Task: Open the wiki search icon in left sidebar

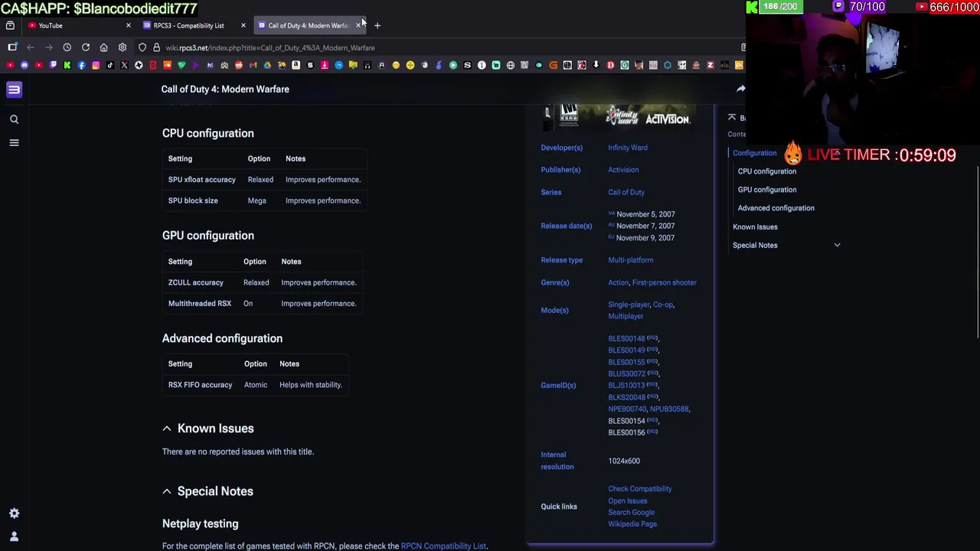Action: coord(14,119)
